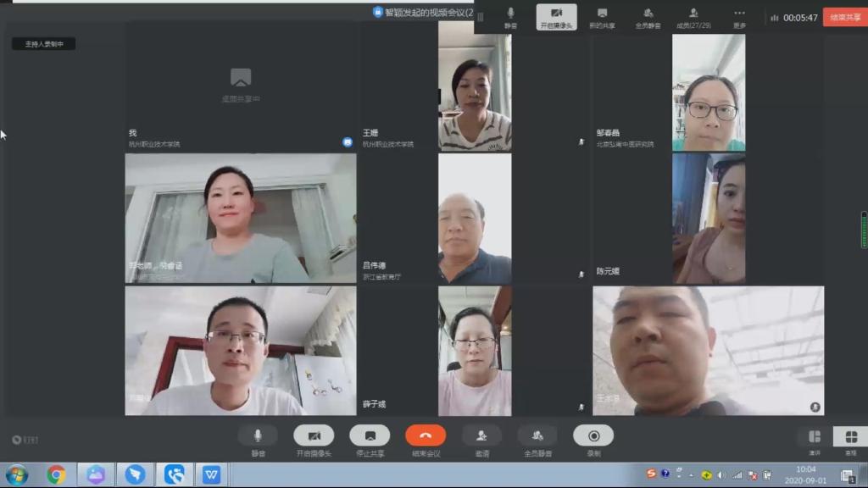Click the 主持人录制中 host recording label
This screenshot has height=488, width=868.
click(x=43, y=44)
